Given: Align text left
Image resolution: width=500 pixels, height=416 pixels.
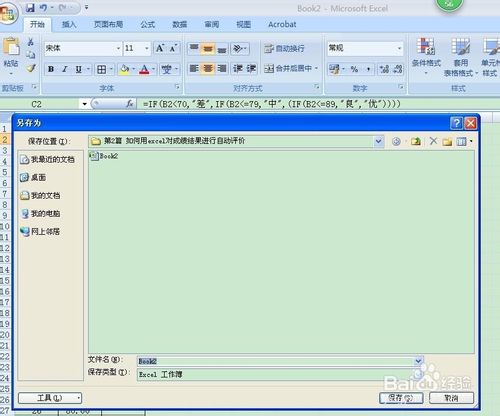Looking at the screenshot, I should click(x=194, y=69).
